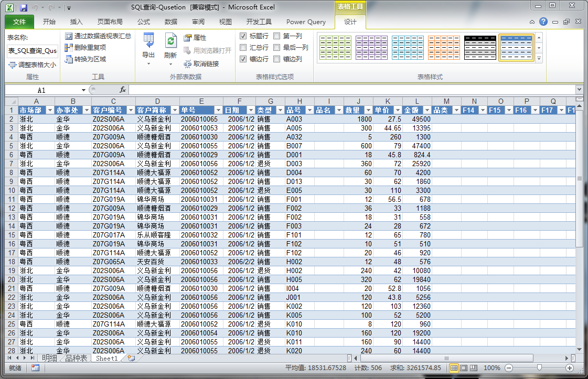Screen dimensions: 588x379
Task: Open the Power Query ribbon tab
Action: pyautogui.click(x=306, y=21)
